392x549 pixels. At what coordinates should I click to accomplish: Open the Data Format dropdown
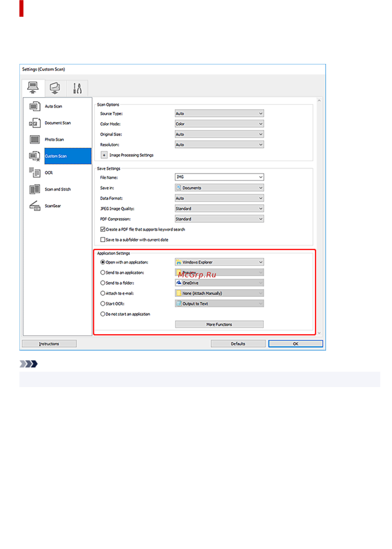pyautogui.click(x=219, y=198)
